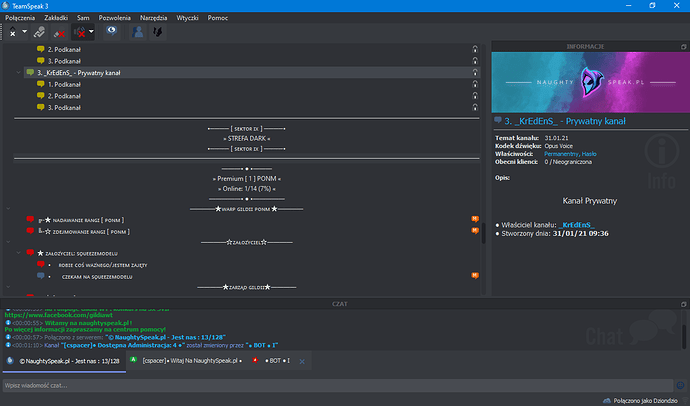Open dropdown arrow beside speaker mute icon
Screen dimensions: 690x406
90,32
